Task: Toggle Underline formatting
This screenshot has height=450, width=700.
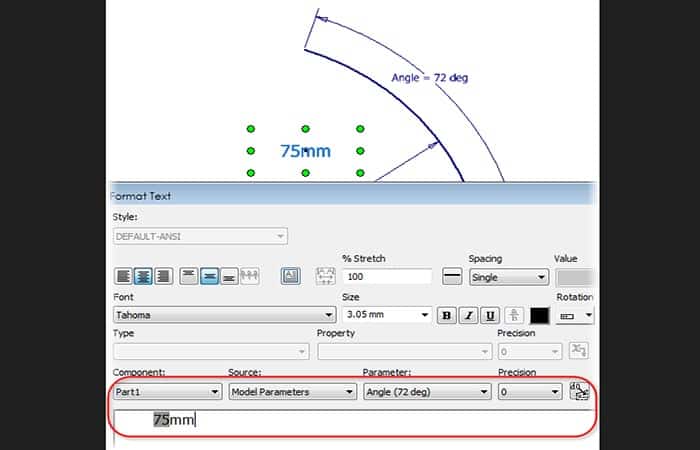Action: [x=489, y=315]
